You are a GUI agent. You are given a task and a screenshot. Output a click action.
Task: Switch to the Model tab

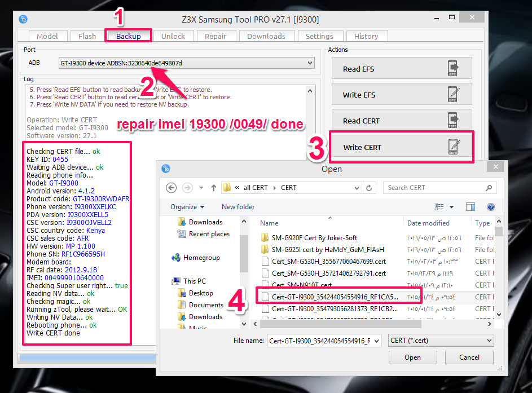coord(47,36)
